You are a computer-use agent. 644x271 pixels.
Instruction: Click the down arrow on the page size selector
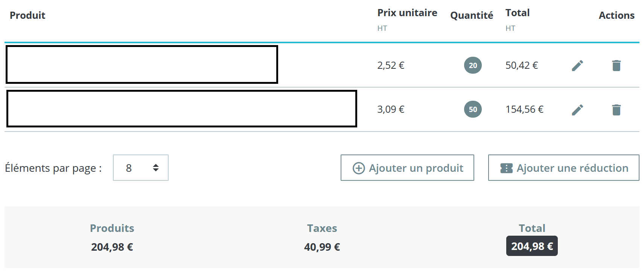tap(155, 170)
